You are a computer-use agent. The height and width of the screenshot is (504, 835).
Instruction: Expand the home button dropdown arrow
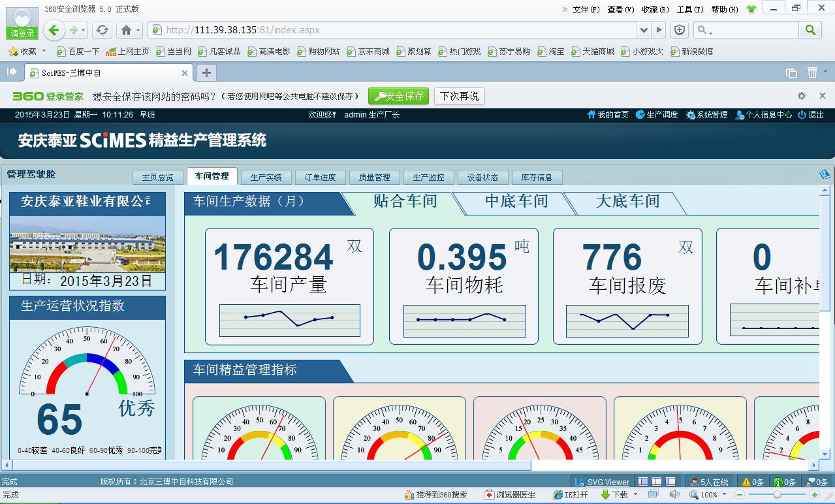pos(138,30)
